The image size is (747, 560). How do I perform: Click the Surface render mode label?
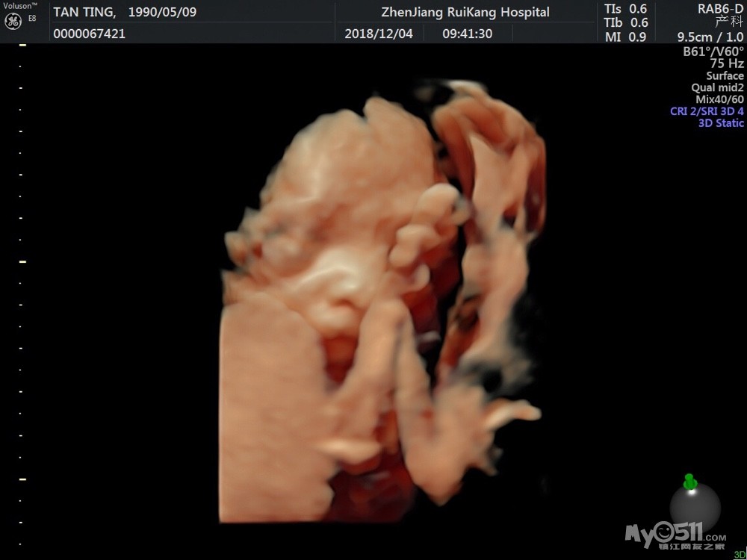click(725, 75)
